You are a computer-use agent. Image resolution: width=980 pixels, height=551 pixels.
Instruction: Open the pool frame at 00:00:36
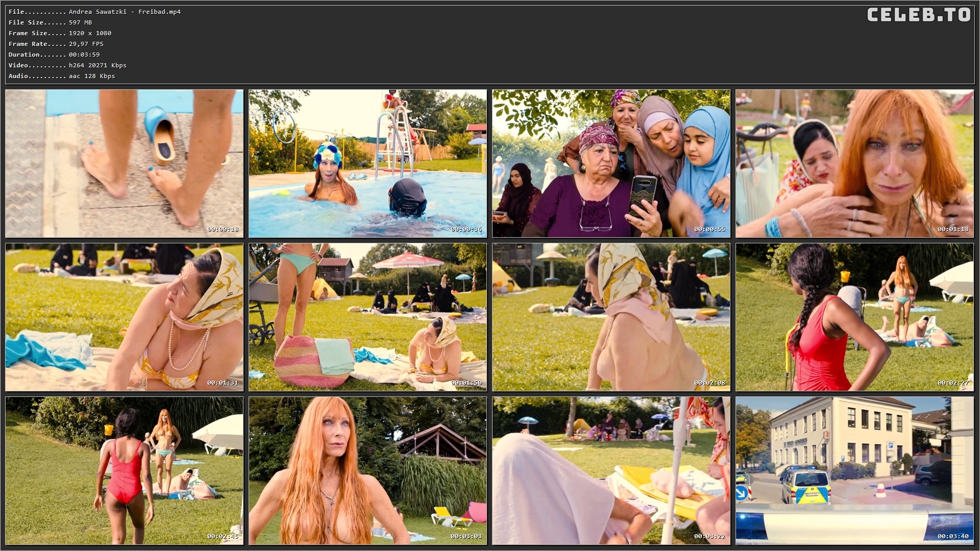(367, 163)
